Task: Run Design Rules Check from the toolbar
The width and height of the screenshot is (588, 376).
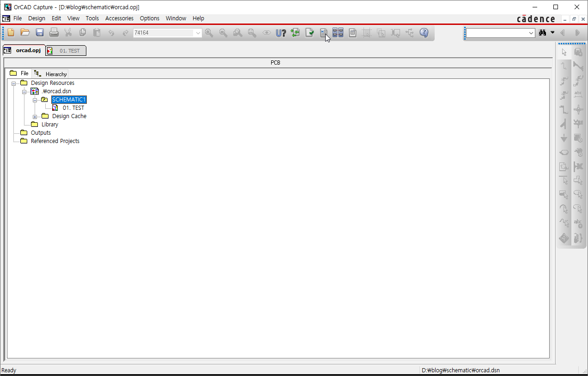Action: (x=309, y=32)
